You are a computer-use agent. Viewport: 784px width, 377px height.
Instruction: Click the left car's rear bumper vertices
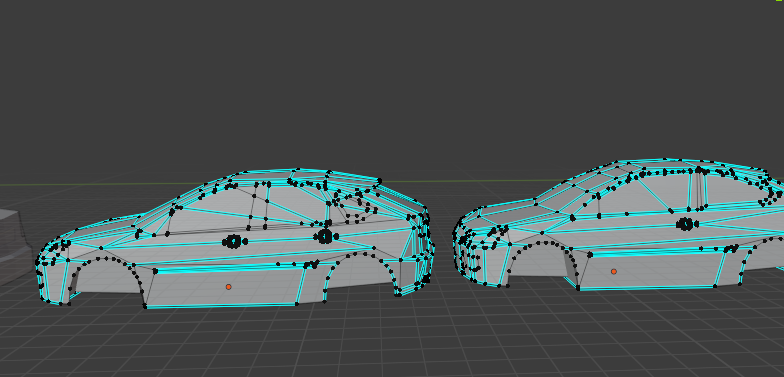point(421,250)
